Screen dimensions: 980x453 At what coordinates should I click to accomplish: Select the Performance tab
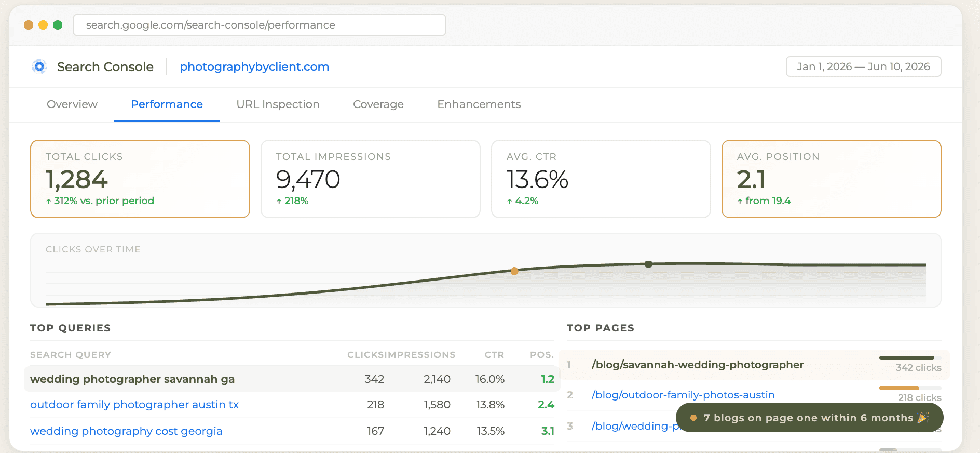167,104
